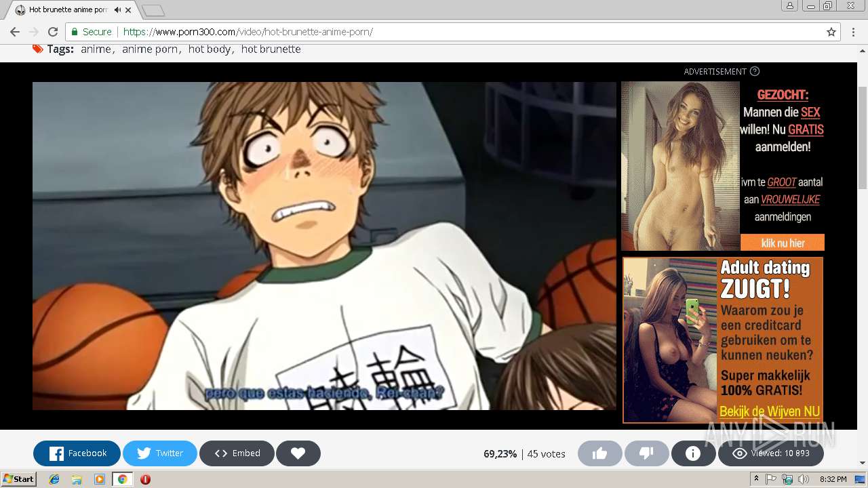
Task: Click inside the video player area
Action: [x=324, y=246]
